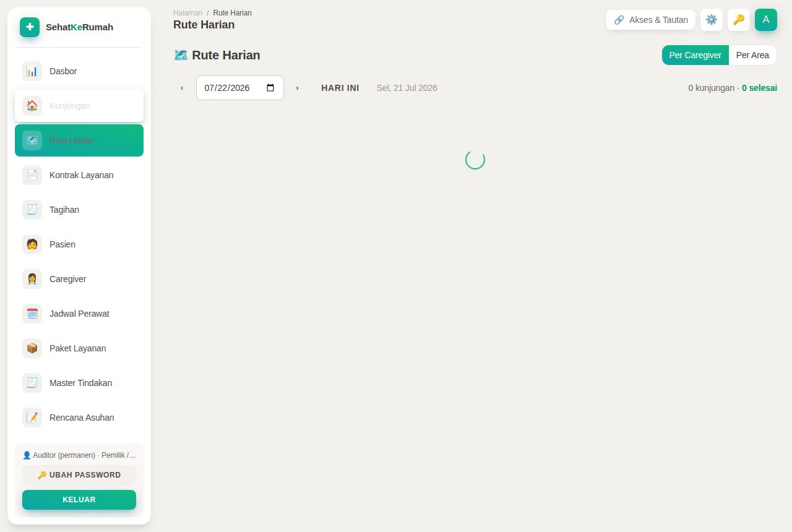
Task: Select the Paket Layanan box icon
Action: click(32, 348)
